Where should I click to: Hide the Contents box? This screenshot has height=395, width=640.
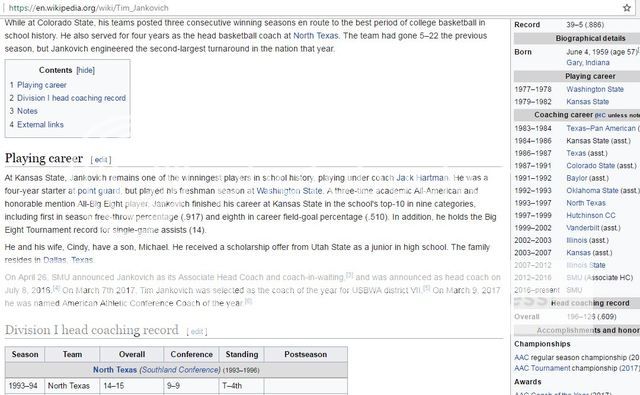[x=86, y=70]
